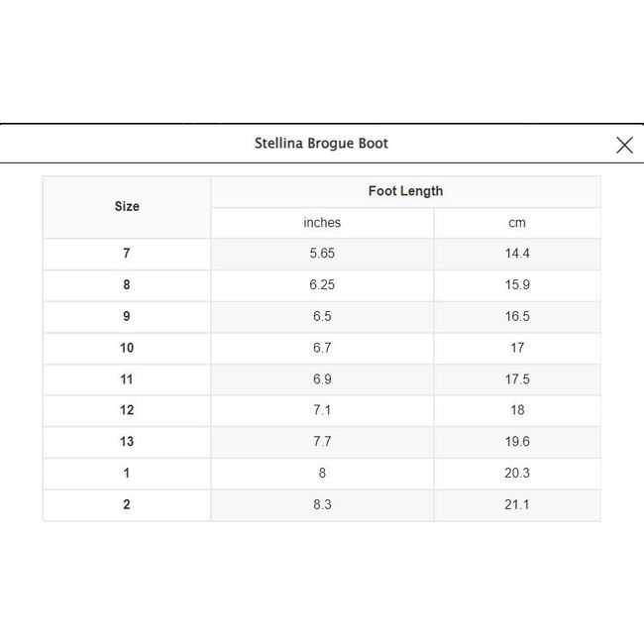Select the 15.9 cm cell

point(517,285)
